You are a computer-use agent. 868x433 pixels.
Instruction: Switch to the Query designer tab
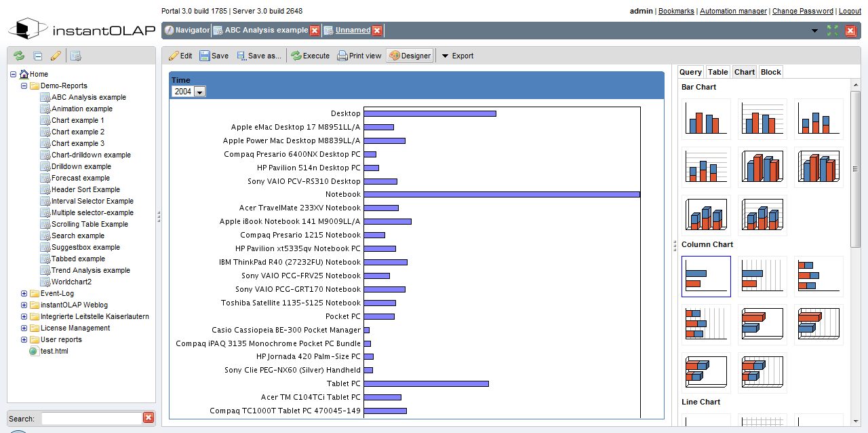[690, 72]
